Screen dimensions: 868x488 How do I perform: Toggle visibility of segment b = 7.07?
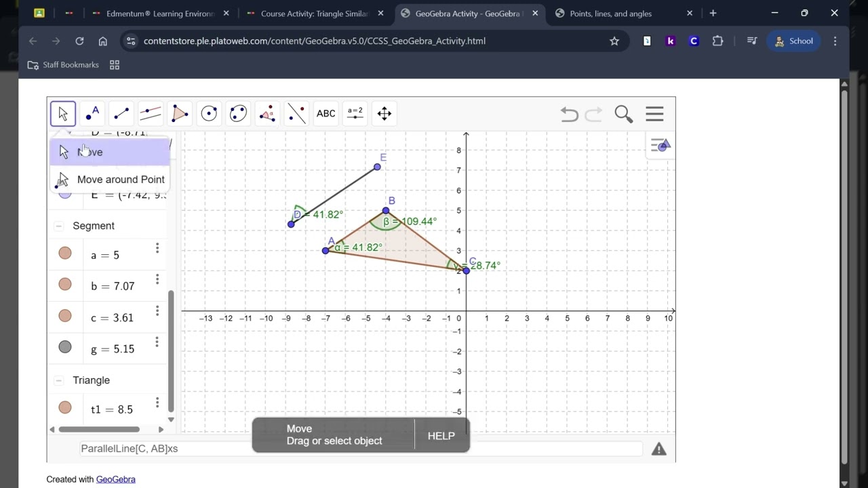point(65,285)
